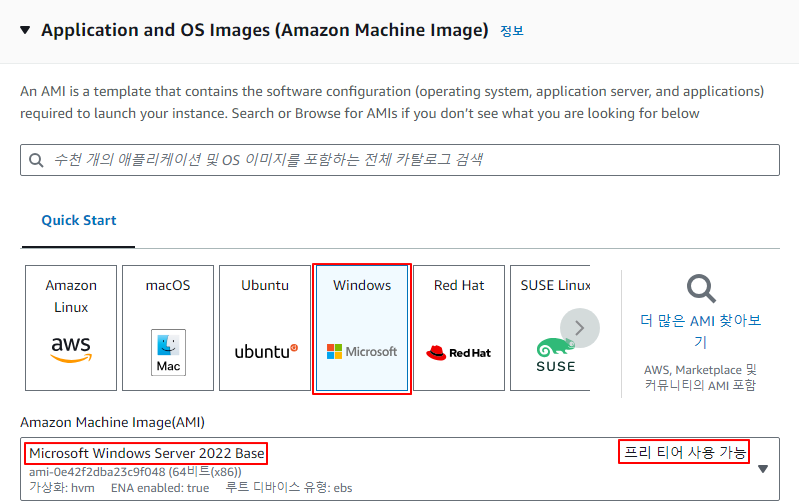This screenshot has width=799, height=501.
Task: Click the Microsoft logo icon
Action: 362,351
